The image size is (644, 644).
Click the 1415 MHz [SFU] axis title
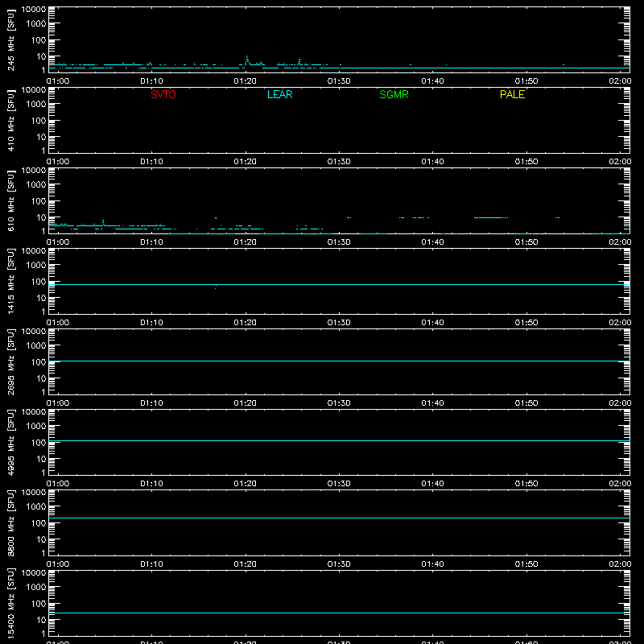click(11, 281)
